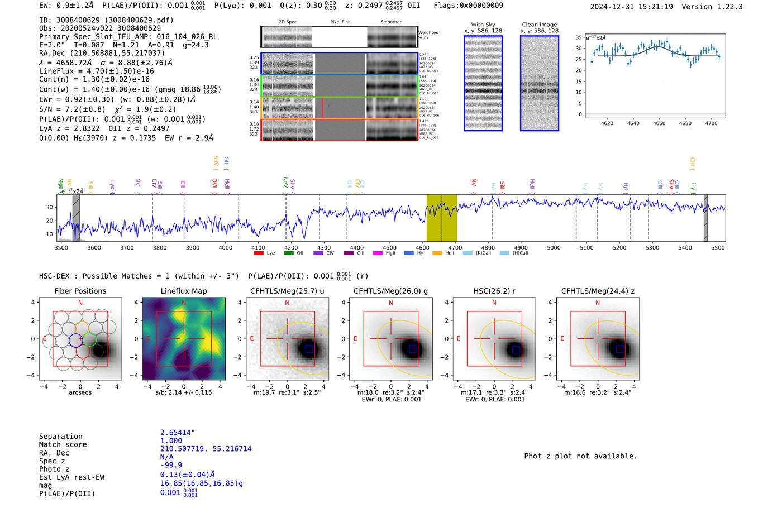Click the 2D Spec column header
This screenshot has height=532, width=782.
tap(288, 22)
